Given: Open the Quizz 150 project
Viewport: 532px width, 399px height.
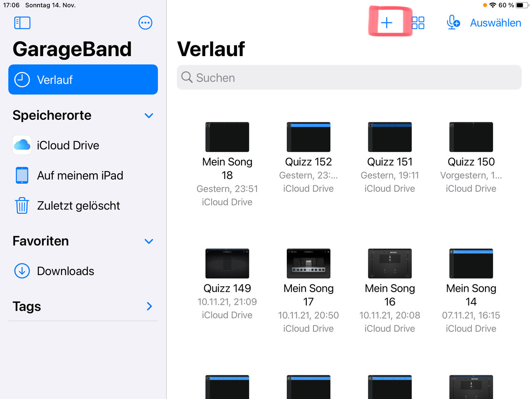Looking at the screenshot, I should 471,137.
